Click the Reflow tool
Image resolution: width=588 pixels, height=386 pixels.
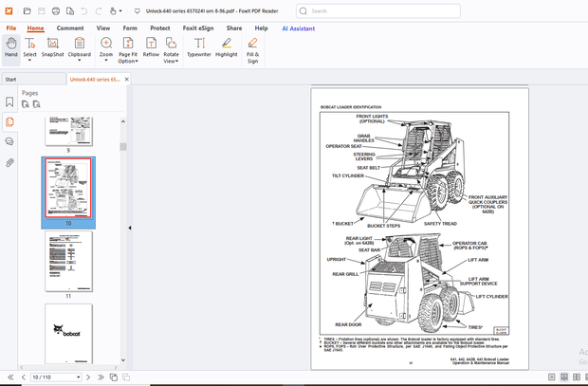pos(151,46)
